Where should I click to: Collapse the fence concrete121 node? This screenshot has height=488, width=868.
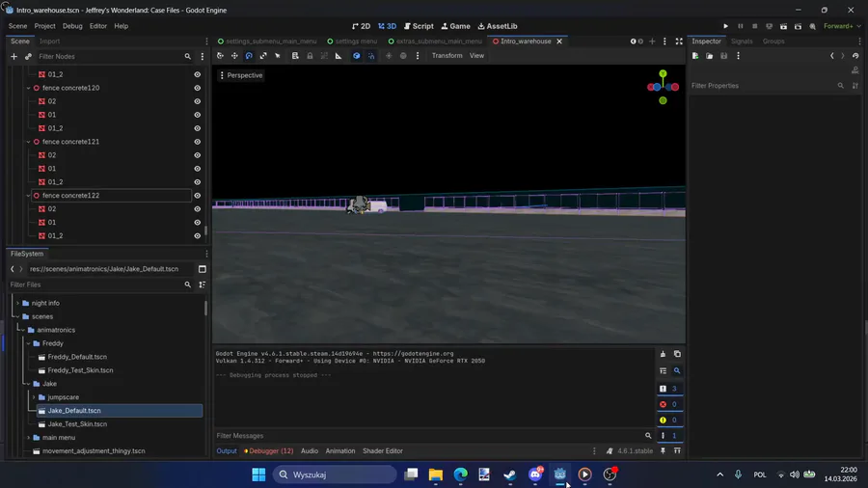(x=29, y=142)
